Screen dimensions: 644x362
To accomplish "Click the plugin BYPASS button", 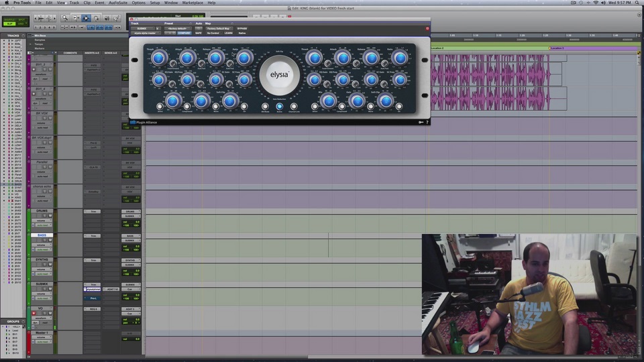I will click(242, 28).
